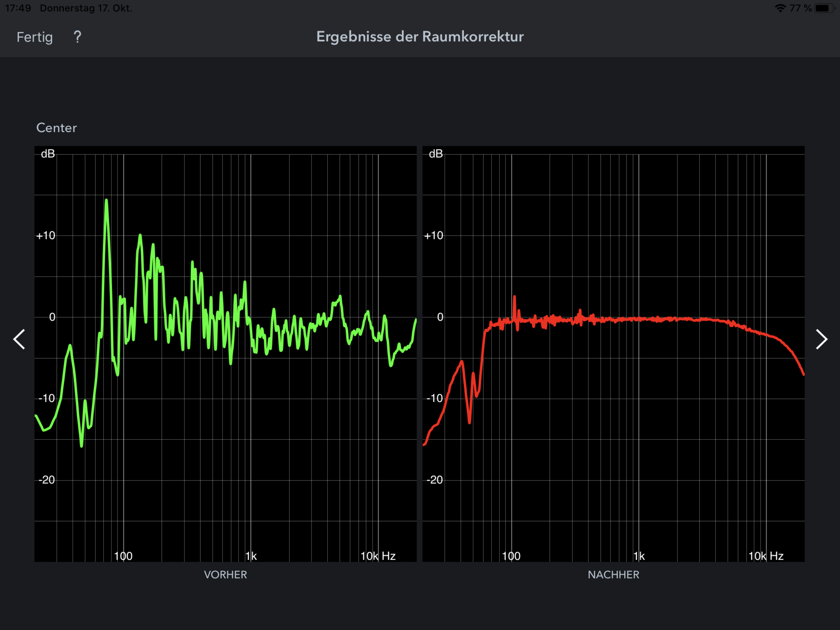Click the dB label of the VORHER graph
Screen dimensions: 840x630
[x=48, y=154]
